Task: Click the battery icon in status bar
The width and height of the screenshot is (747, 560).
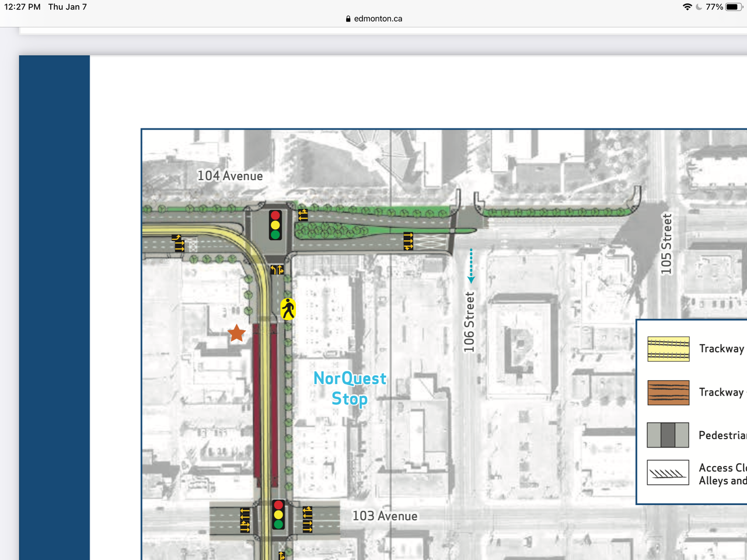Action: coord(734,7)
